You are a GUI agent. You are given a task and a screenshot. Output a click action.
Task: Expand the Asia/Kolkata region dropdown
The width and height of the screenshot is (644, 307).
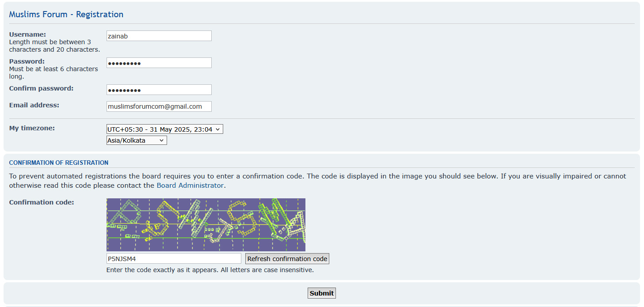tap(137, 140)
